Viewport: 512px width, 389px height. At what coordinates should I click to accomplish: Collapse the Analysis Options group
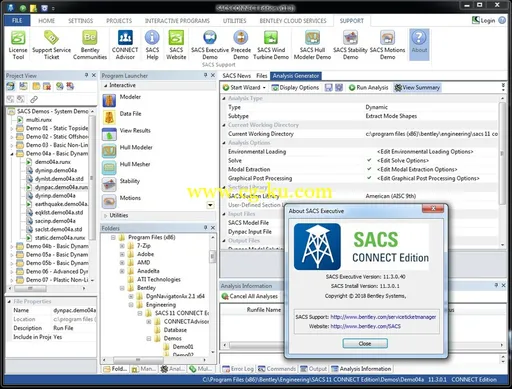coord(224,143)
